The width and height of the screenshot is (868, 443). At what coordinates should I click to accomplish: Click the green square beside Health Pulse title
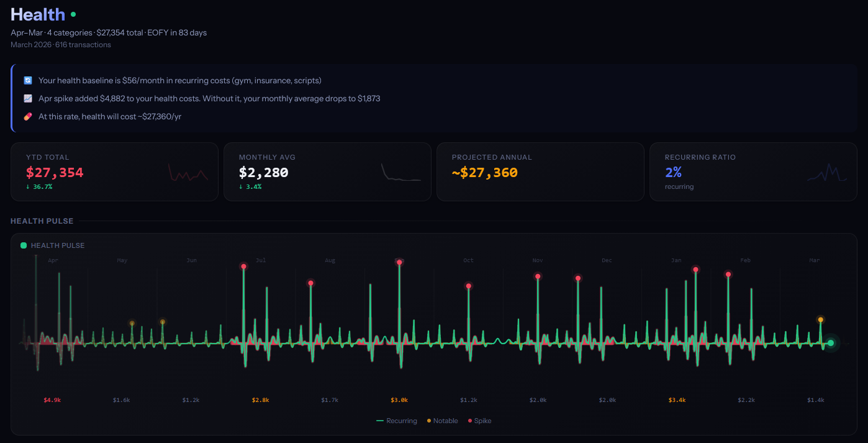coord(24,245)
